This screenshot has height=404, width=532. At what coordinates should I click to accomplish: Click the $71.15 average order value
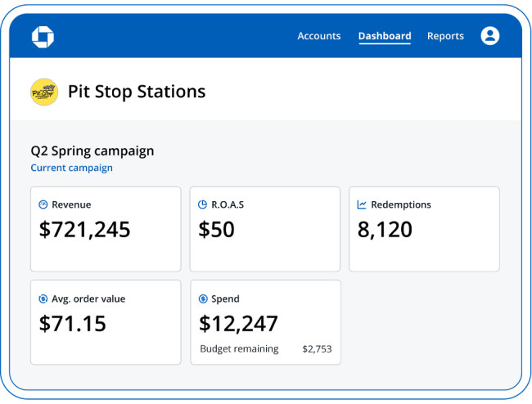tap(73, 323)
